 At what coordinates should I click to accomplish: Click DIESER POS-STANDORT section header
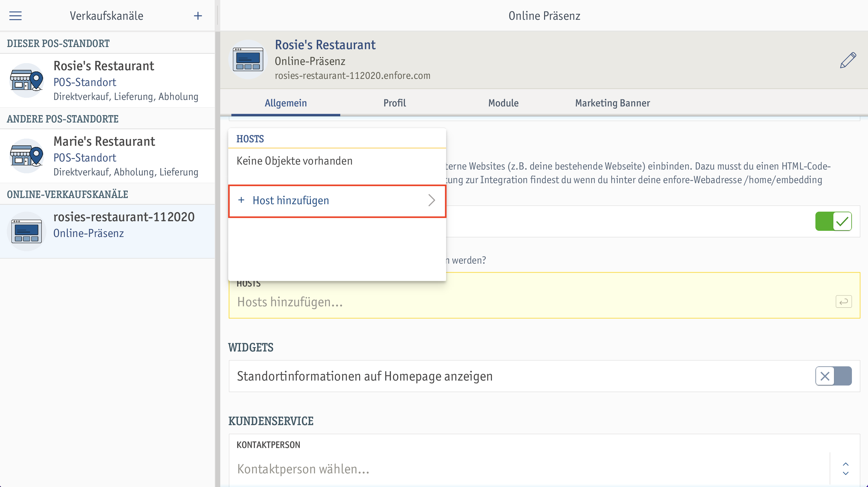58,44
